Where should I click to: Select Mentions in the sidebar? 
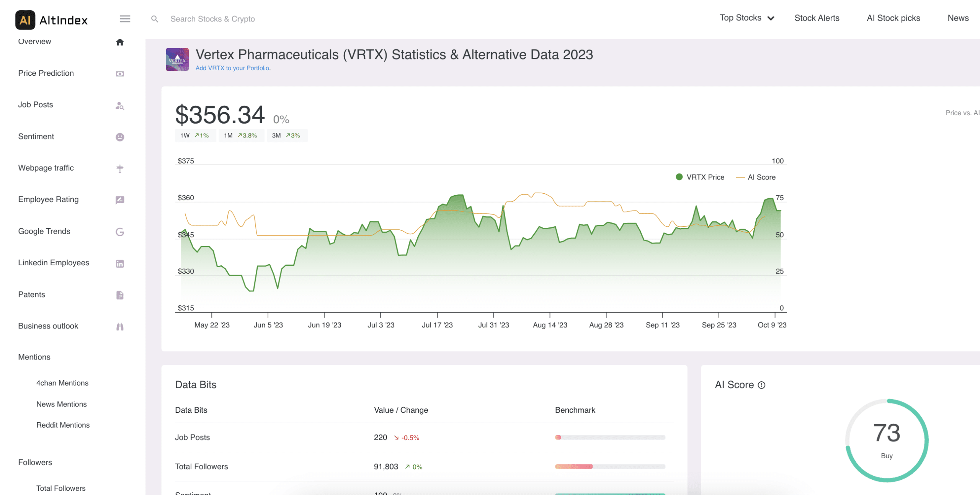(34, 357)
